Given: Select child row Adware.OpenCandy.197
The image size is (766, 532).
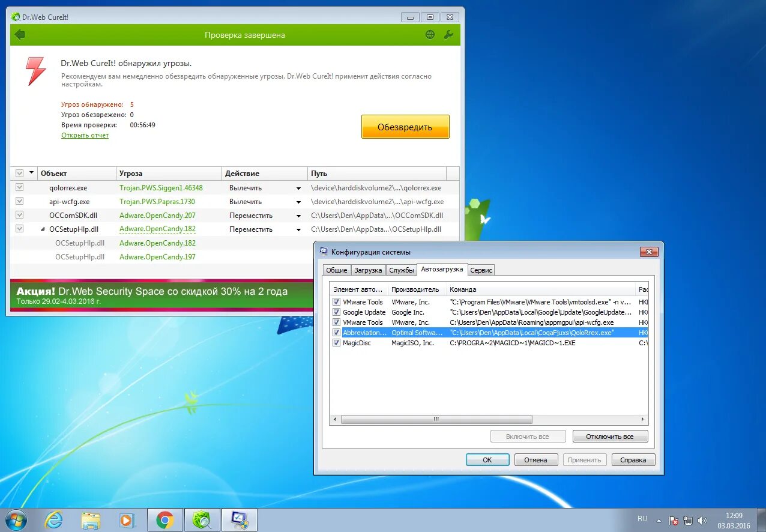Looking at the screenshot, I should (157, 256).
